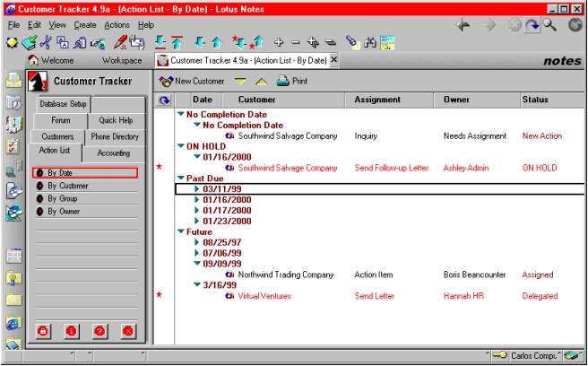This screenshot has height=366, width=588.
Task: Click the up arrow with red bar
Action: point(177,42)
